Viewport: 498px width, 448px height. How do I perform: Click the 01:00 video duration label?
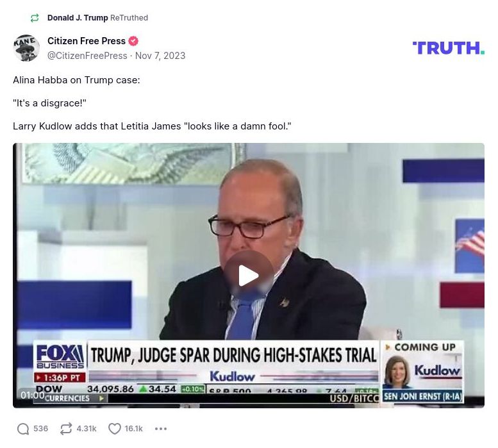coord(33,395)
